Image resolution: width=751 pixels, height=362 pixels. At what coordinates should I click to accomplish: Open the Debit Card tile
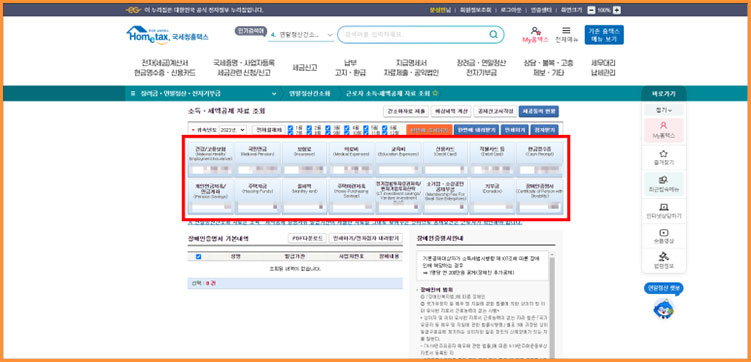click(492, 158)
